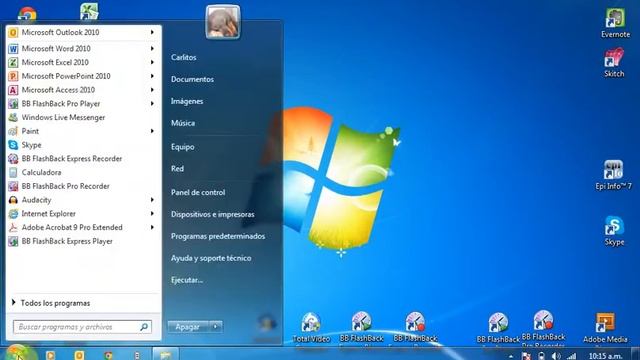Open the Carlitos user folder
This screenshot has width=640, height=360.
pyautogui.click(x=184, y=58)
